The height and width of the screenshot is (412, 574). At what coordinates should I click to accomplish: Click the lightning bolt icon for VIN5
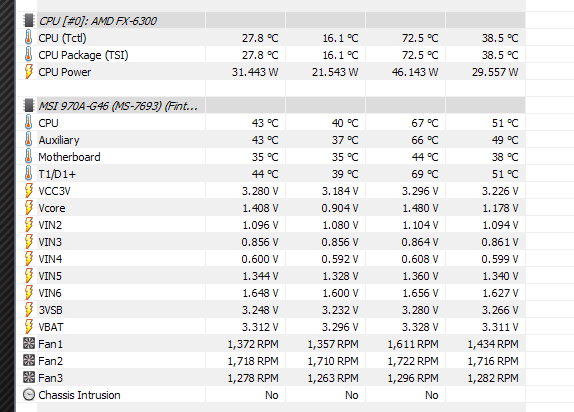point(29,276)
